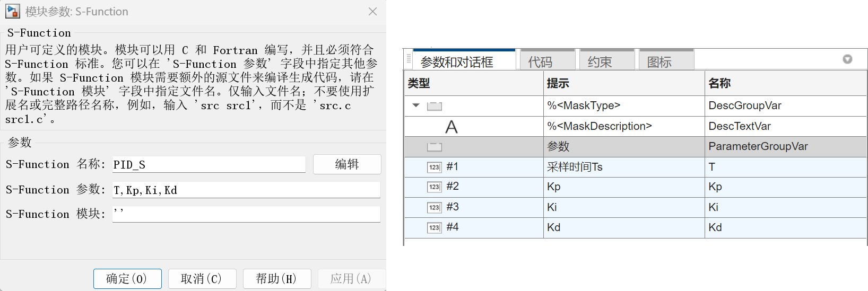Click the 取消(C) button
The image size is (868, 291).
click(x=201, y=279)
